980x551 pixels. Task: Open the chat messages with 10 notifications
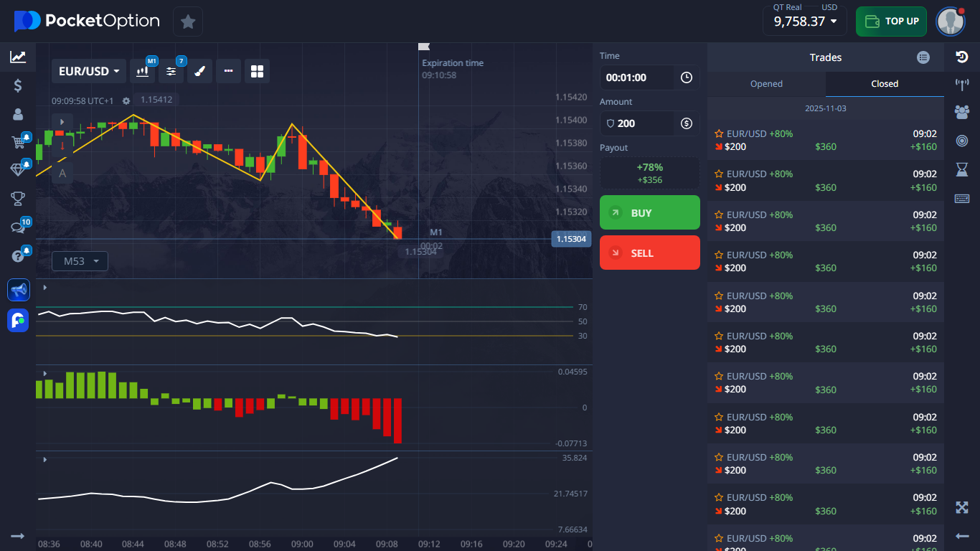click(18, 227)
